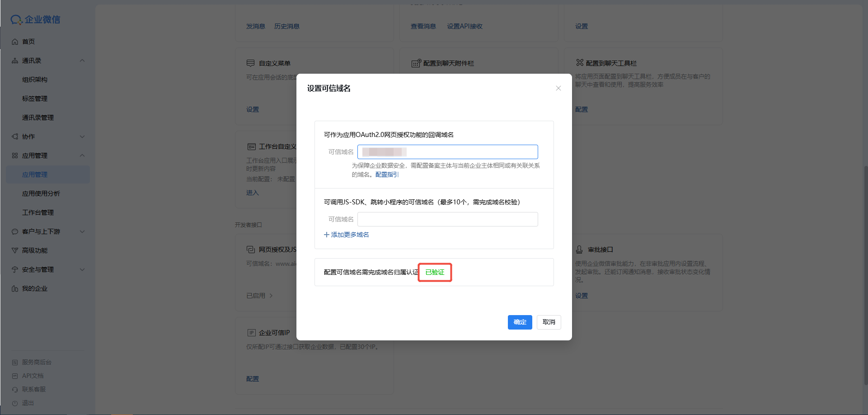Click the 联系客服 headset icon
This screenshot has height=415, width=868.
pyautogui.click(x=15, y=389)
